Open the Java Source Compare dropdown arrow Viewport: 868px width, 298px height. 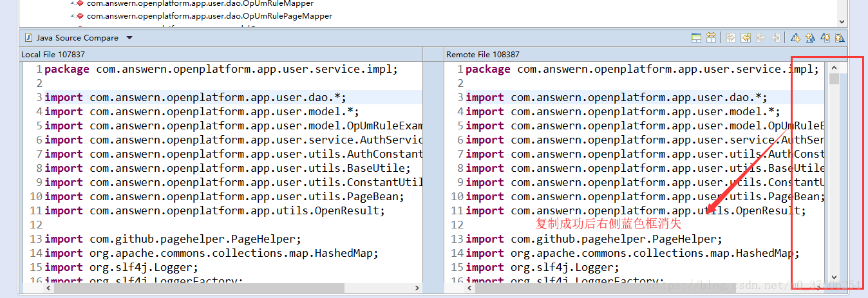pyautogui.click(x=129, y=38)
